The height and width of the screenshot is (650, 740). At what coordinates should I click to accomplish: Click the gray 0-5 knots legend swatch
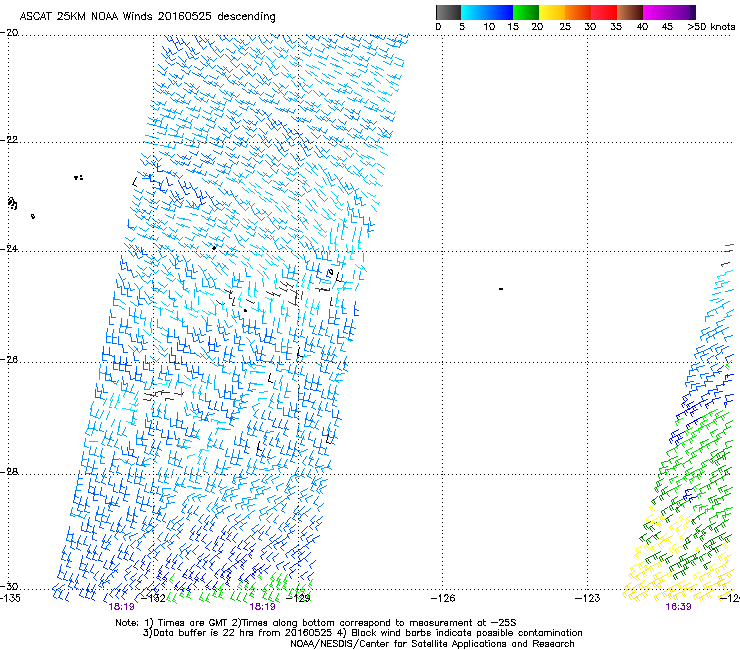(x=448, y=12)
